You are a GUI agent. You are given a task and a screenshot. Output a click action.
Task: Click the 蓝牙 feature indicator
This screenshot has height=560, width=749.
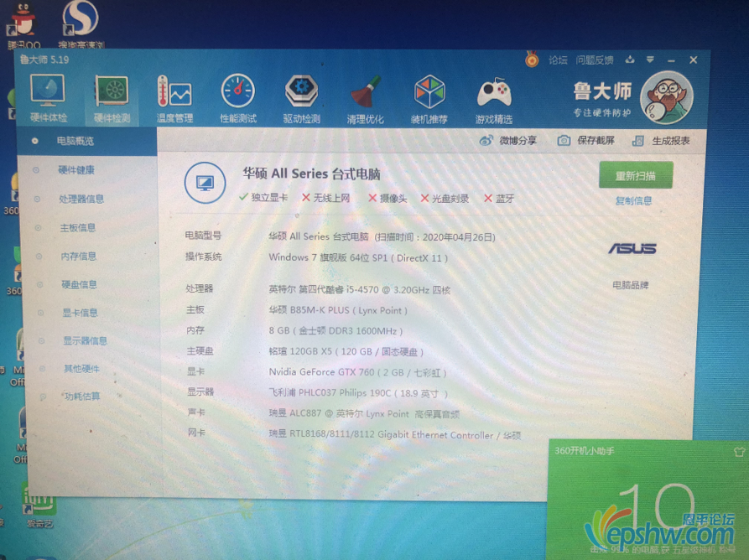coord(499,199)
